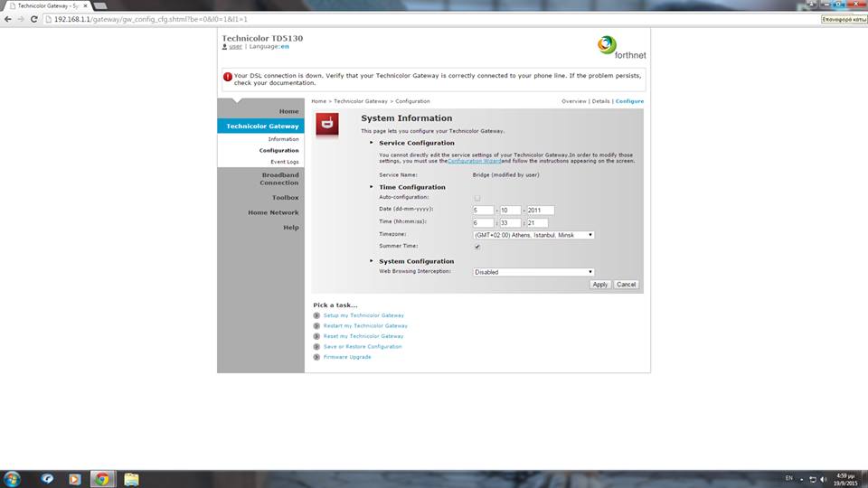The image size is (868, 488).
Task: Click the Apply button
Action: [600, 285]
